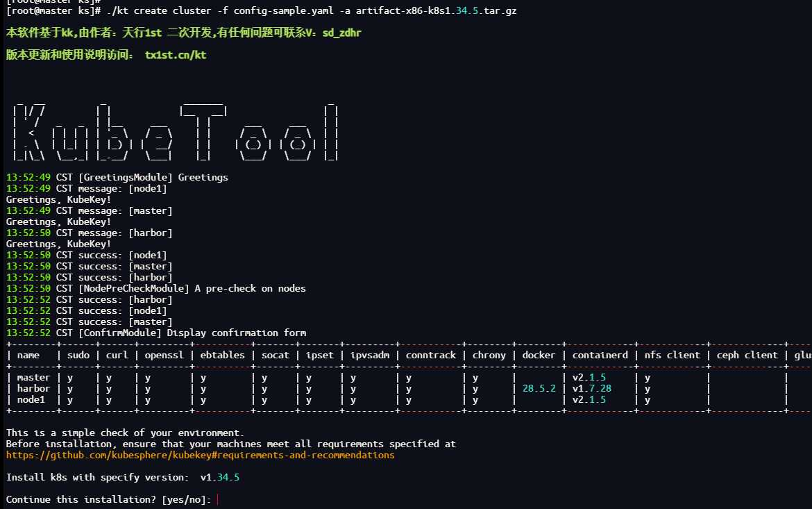The image size is (812, 509).
Task: Click the config-sample.yaml argument in command
Action: (x=284, y=11)
